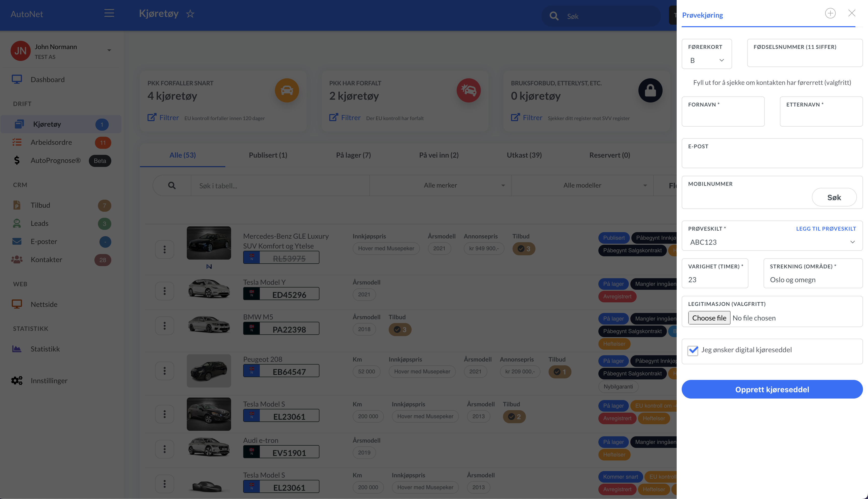The height and width of the screenshot is (499, 868).
Task: Click the Fødselsnummer input field
Action: [805, 53]
